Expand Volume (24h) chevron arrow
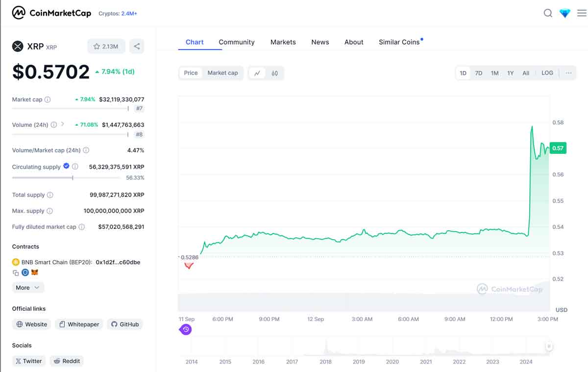Screen dimensions: 588x372 pos(63,124)
